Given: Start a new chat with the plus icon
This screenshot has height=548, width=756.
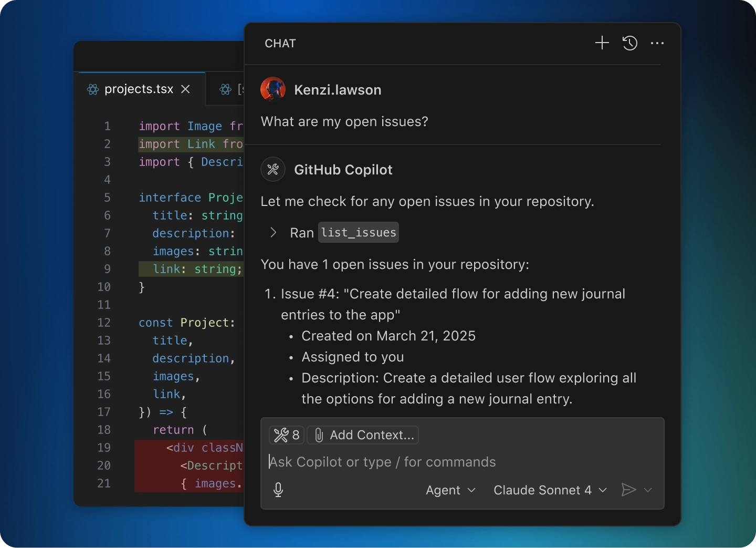Looking at the screenshot, I should point(602,43).
